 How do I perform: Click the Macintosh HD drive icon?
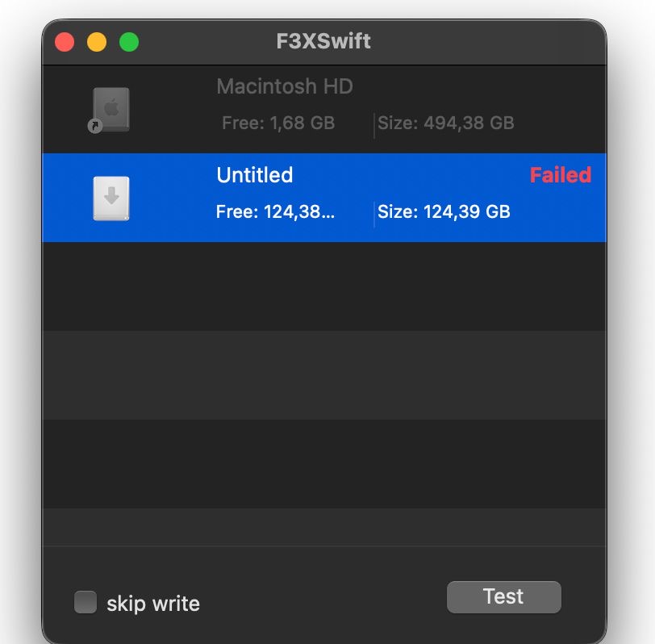(111, 109)
